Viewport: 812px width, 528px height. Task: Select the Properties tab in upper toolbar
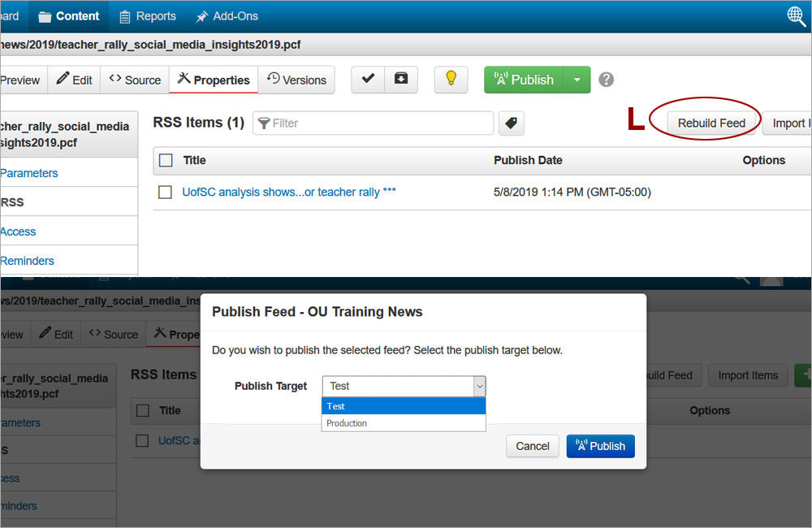214,80
